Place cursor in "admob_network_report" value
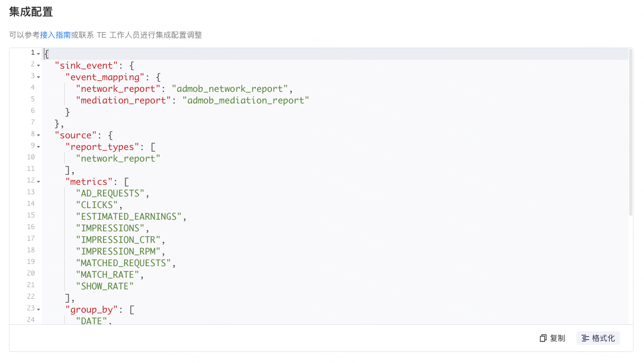Image resolution: width=644 pixels, height=363 pixels. 231,89
